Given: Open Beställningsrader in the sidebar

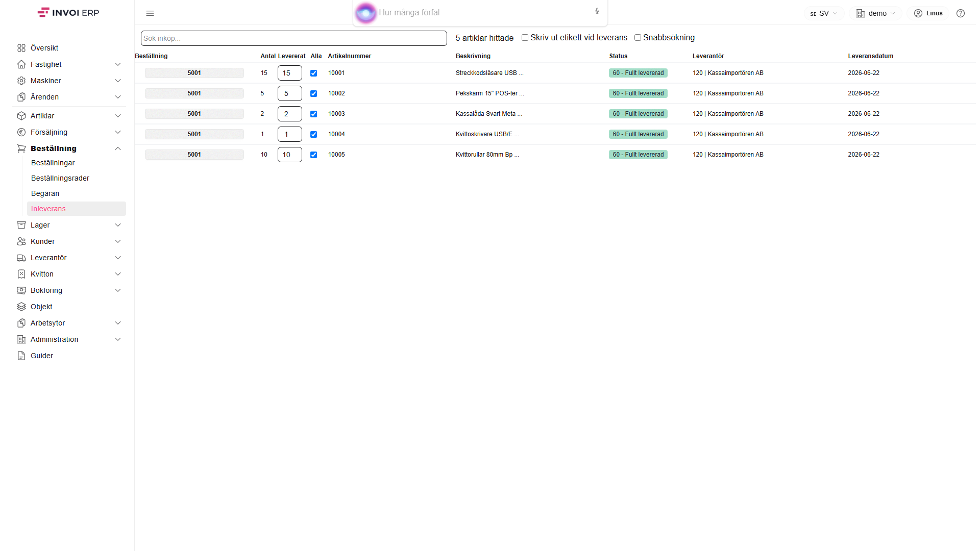Looking at the screenshot, I should point(60,178).
